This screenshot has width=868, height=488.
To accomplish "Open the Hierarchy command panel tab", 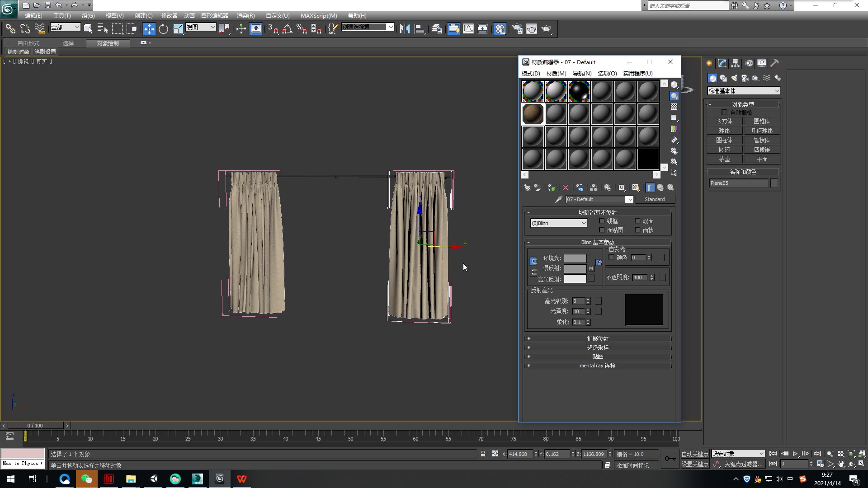I will point(736,63).
